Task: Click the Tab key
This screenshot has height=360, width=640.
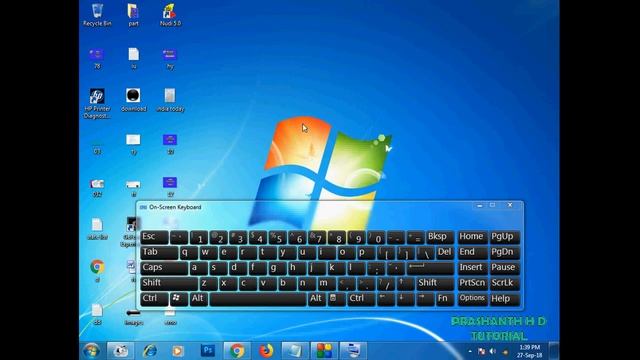Action: pos(159,252)
